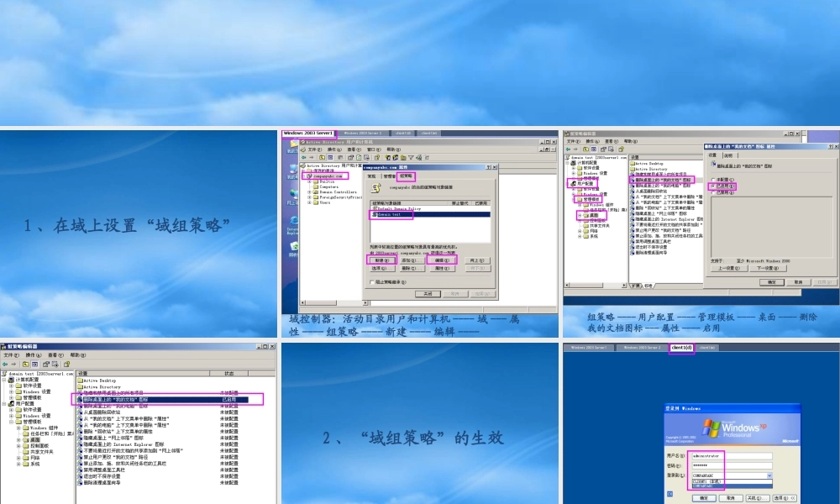The height and width of the screenshot is (504, 840).
Task: Switch to 组策略 tab in companyabc.com 属性 dialog
Action: [406, 176]
